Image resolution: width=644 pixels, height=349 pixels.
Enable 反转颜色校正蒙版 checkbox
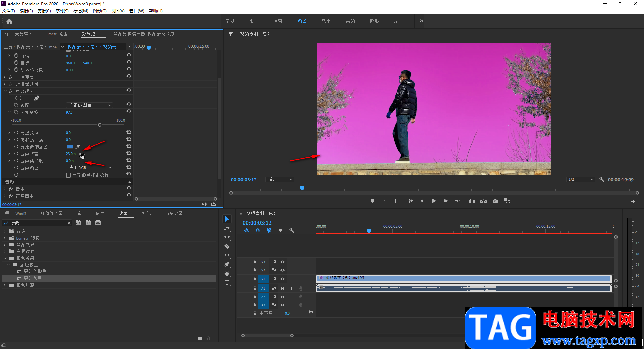coord(68,175)
